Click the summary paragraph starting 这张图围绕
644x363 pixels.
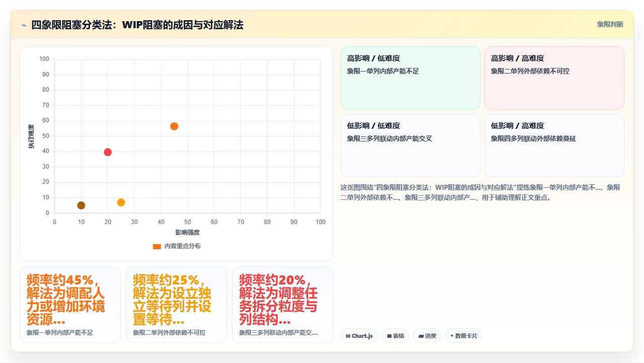tap(480, 192)
